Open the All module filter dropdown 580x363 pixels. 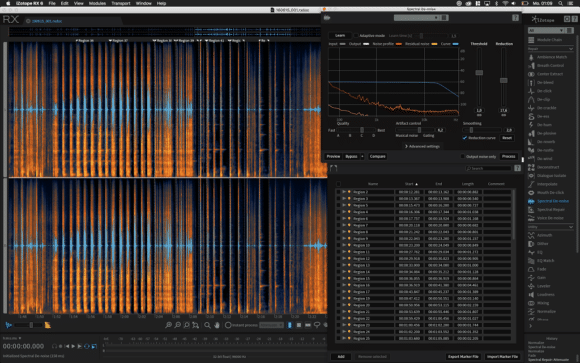click(x=546, y=30)
